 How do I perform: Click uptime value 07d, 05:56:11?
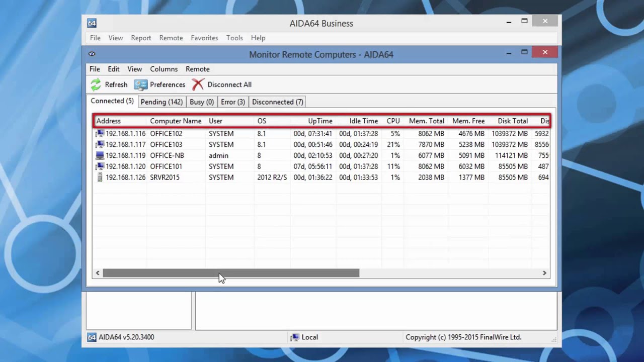coord(313,166)
